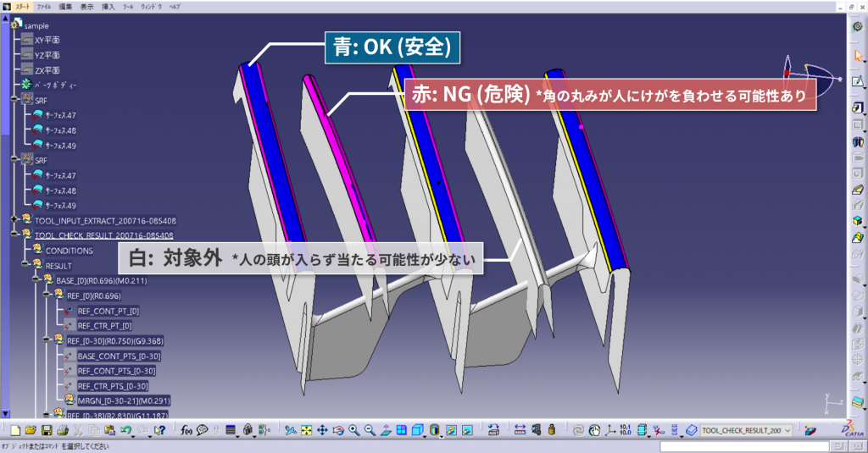This screenshot has width=868, height=453.
Task: Click the Measure Between icon
Action: coord(520,430)
